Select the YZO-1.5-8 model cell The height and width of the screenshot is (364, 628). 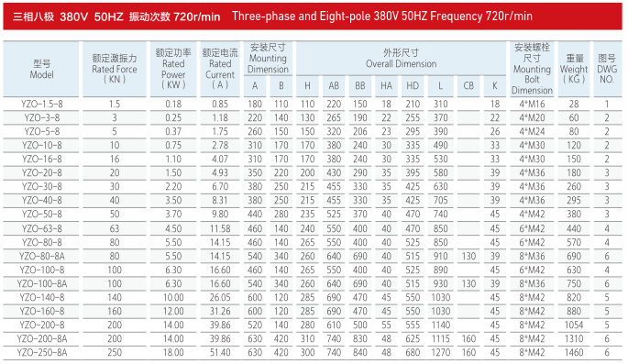click(41, 105)
